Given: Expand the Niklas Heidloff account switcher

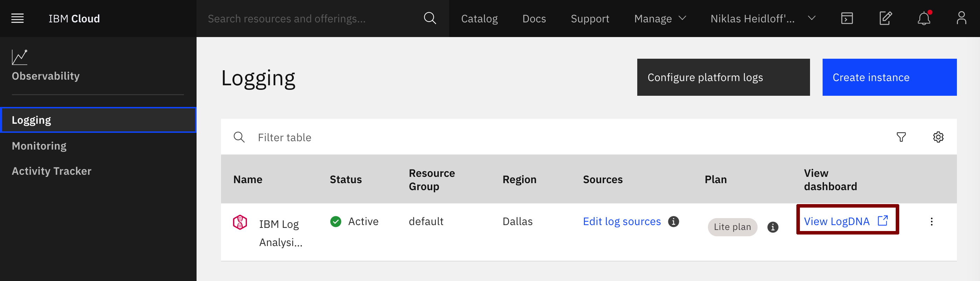Looking at the screenshot, I should [x=763, y=18].
